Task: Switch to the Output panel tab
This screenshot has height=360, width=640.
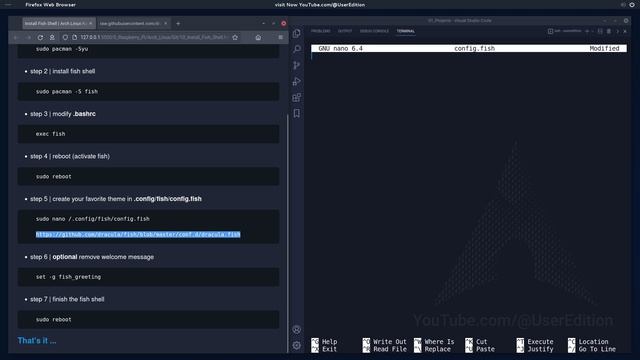Action: pos(345,31)
